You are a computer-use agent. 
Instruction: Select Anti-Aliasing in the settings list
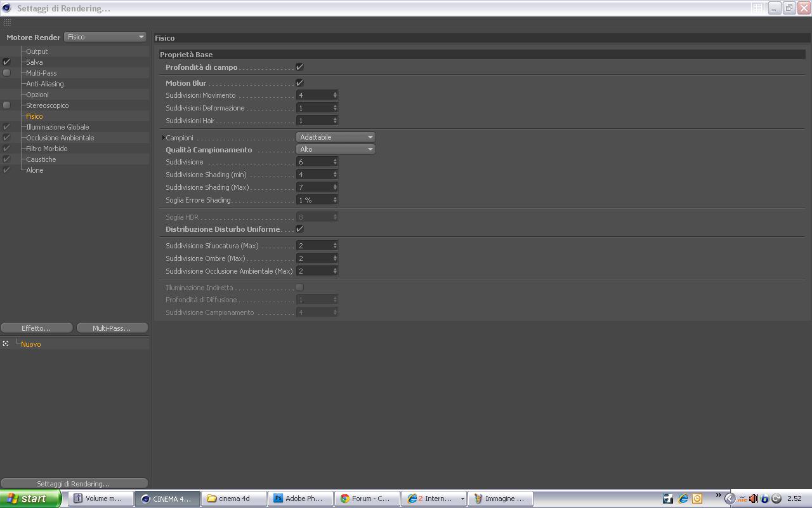pos(44,84)
